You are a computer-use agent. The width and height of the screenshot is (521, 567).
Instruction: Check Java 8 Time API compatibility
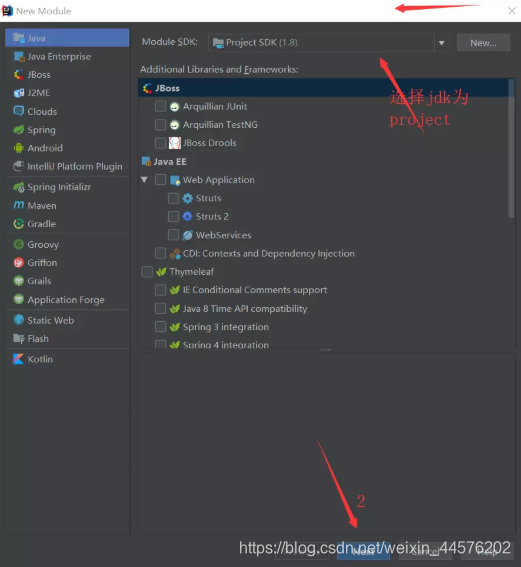(x=161, y=308)
